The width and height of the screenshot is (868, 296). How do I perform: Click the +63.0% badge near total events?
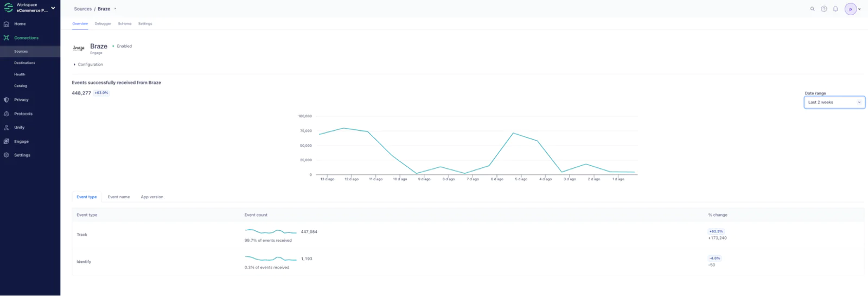101,93
